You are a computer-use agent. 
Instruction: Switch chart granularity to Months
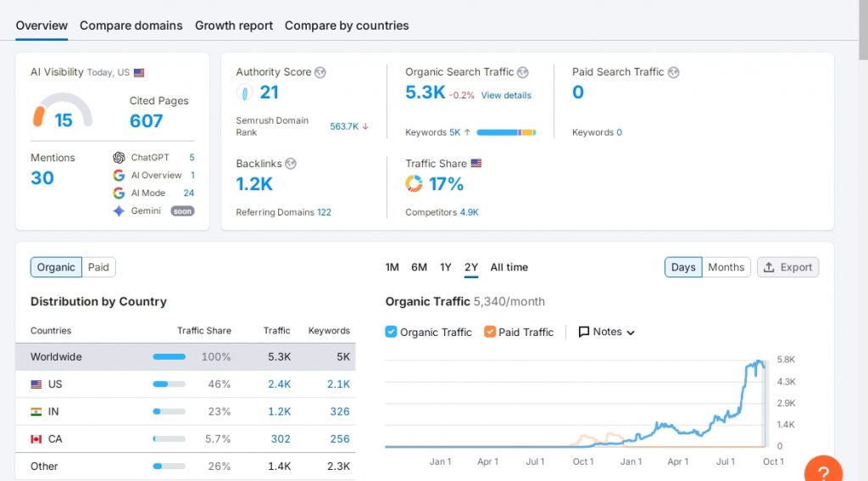[726, 267]
